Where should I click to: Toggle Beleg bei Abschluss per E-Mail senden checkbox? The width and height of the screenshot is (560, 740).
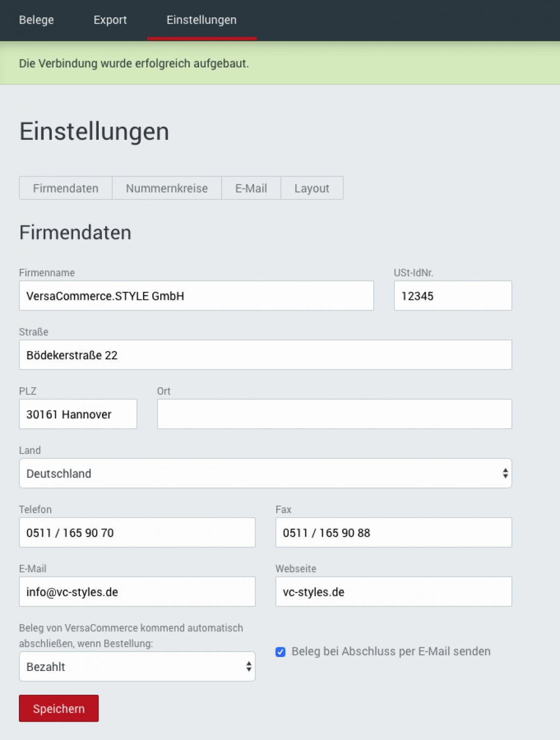tap(281, 652)
